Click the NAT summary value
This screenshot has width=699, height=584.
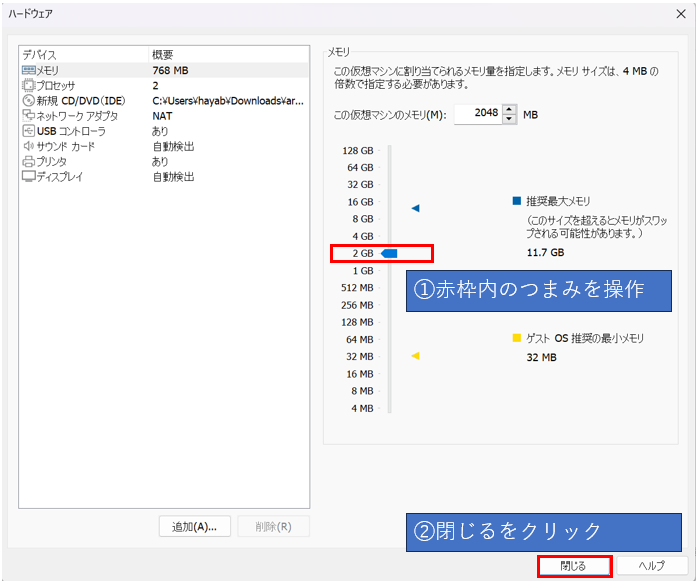click(x=162, y=116)
